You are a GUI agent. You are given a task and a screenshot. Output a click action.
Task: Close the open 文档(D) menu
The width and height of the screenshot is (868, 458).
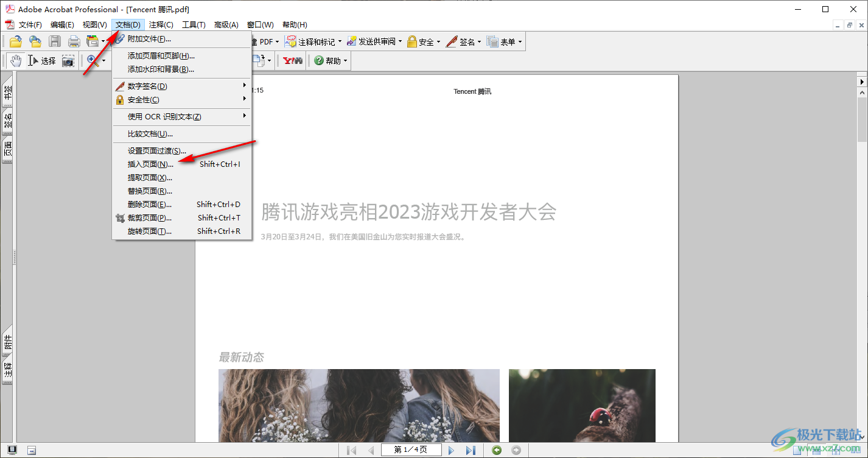[128, 24]
